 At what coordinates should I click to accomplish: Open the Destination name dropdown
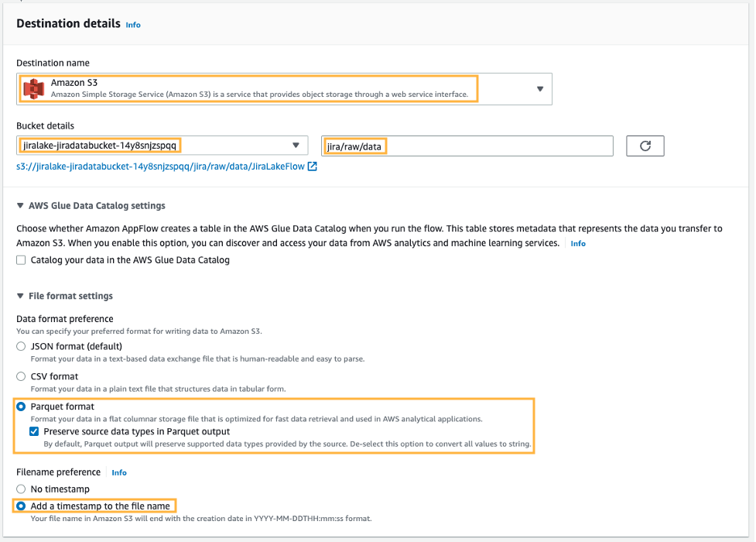point(540,87)
